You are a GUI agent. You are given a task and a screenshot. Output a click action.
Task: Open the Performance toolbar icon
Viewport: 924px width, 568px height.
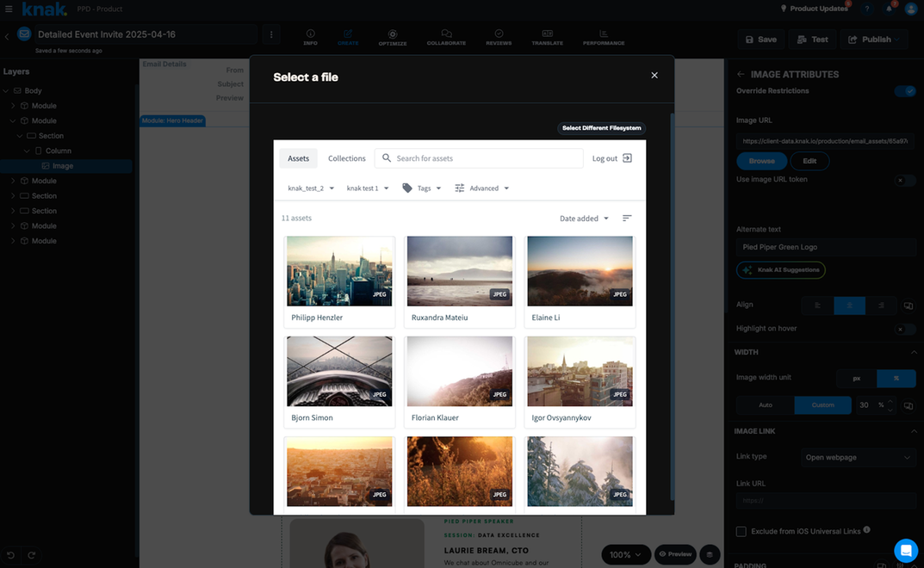[604, 37]
